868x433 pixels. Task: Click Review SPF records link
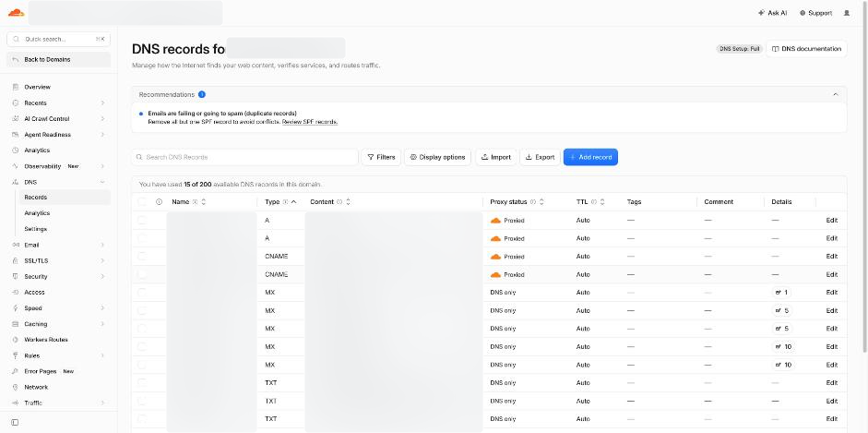click(x=310, y=121)
